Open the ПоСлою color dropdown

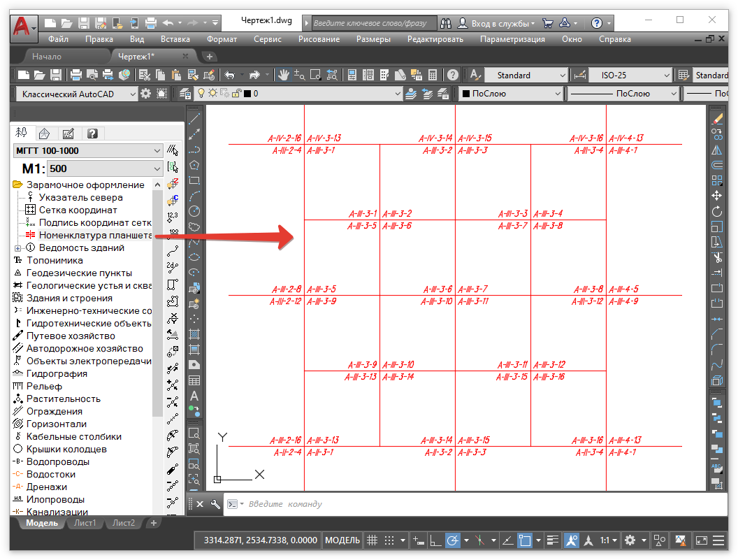tap(512, 93)
